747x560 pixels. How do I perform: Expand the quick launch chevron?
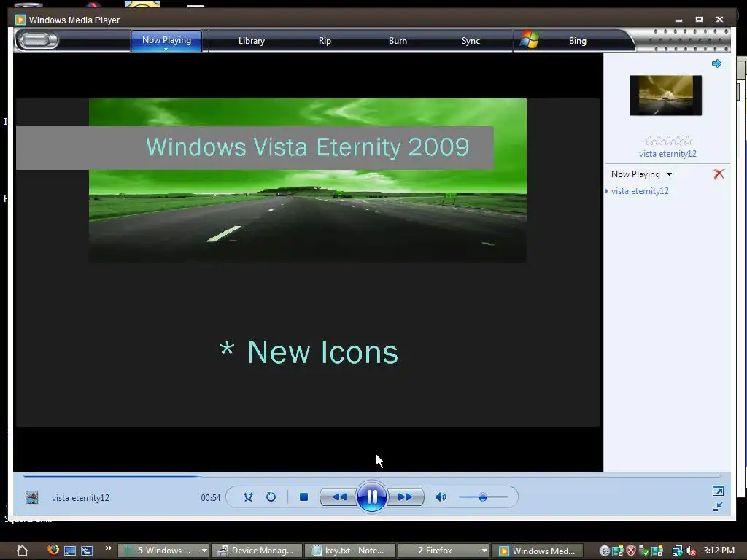pyautogui.click(x=109, y=548)
